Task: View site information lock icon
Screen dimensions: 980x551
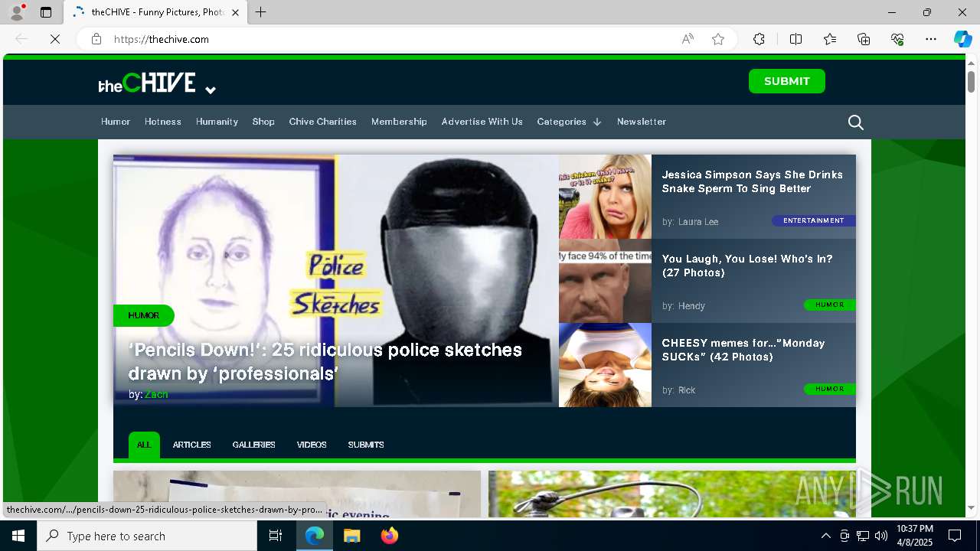Action: (x=96, y=39)
